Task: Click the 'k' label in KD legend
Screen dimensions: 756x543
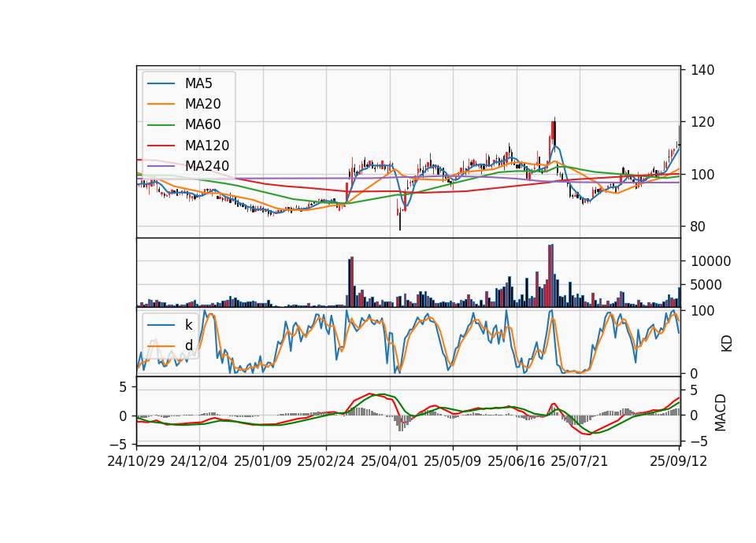Action: click(x=188, y=325)
